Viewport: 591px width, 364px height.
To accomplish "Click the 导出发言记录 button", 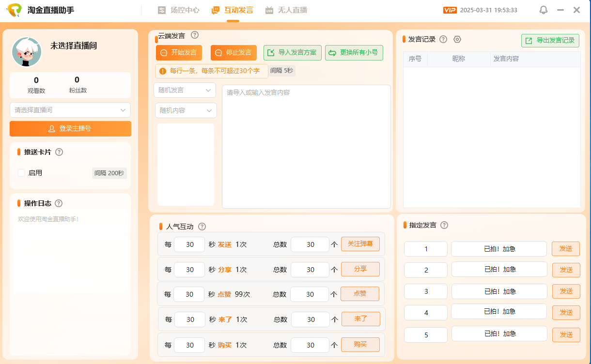I will 550,41.
